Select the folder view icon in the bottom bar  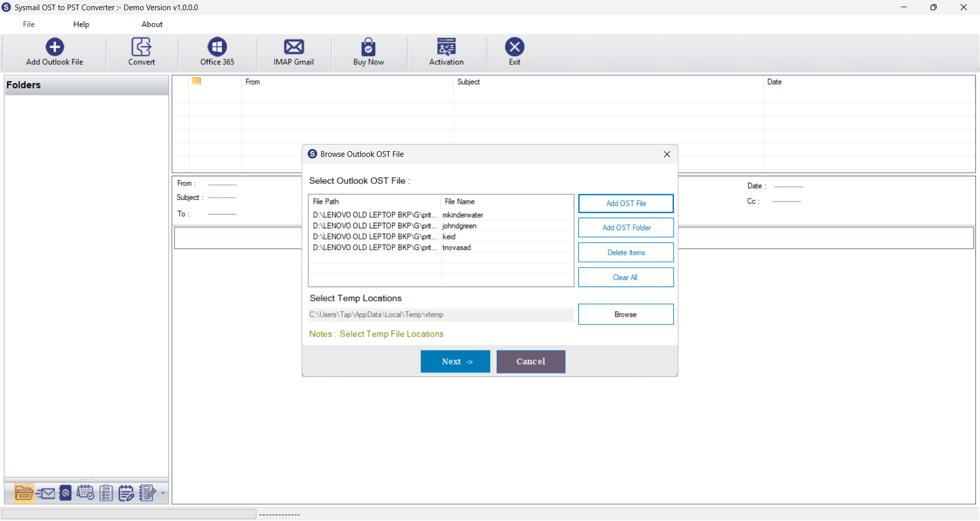pos(24,493)
